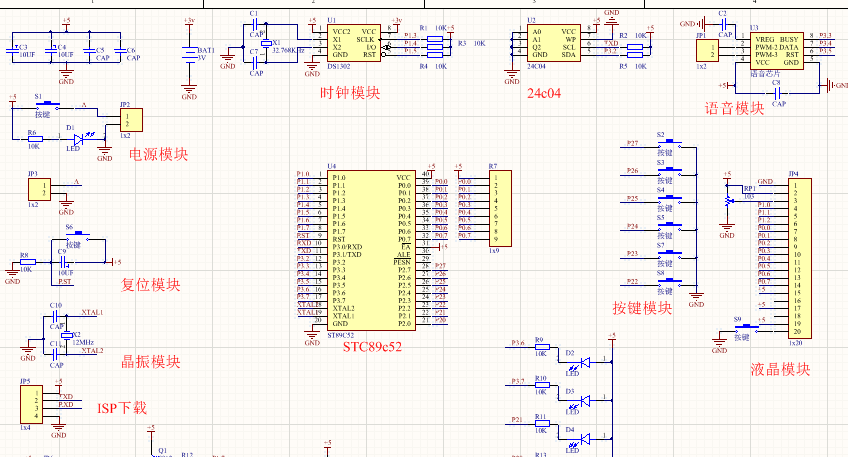The width and height of the screenshot is (848, 457).
Task: Select push button S9 near LCD header
Action: [746, 327]
